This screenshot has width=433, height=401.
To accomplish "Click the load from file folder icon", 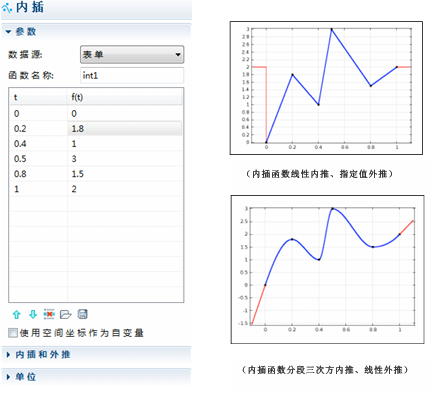I will pos(66,314).
